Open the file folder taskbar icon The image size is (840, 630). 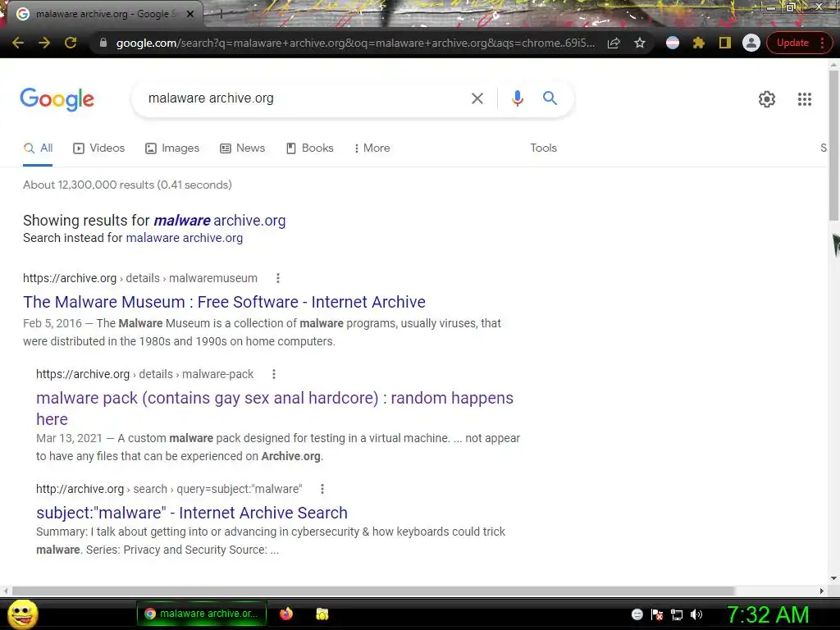click(x=322, y=614)
